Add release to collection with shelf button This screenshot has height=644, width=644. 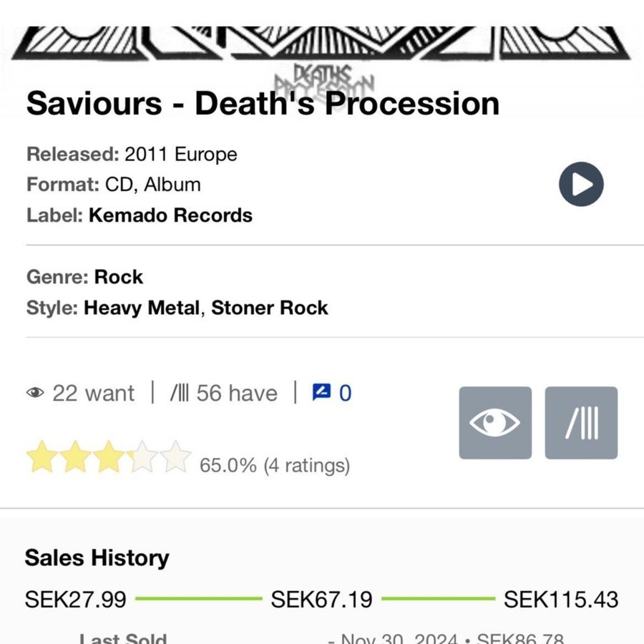tap(581, 423)
